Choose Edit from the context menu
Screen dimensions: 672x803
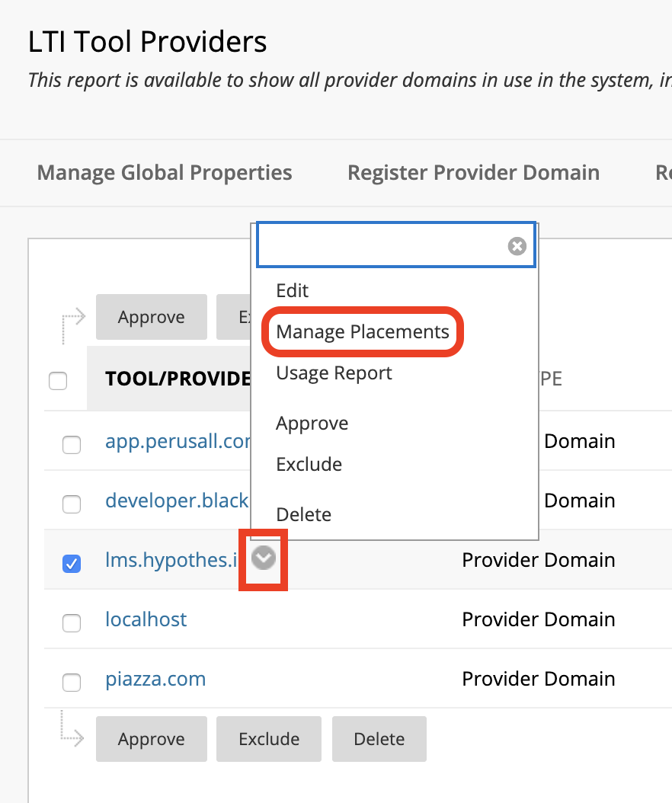293,290
